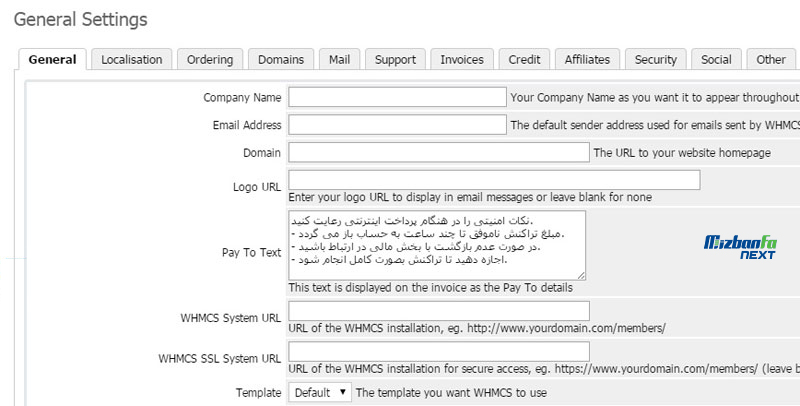This screenshot has height=406, width=800.
Task: Click into the Domain field
Action: pos(438,152)
